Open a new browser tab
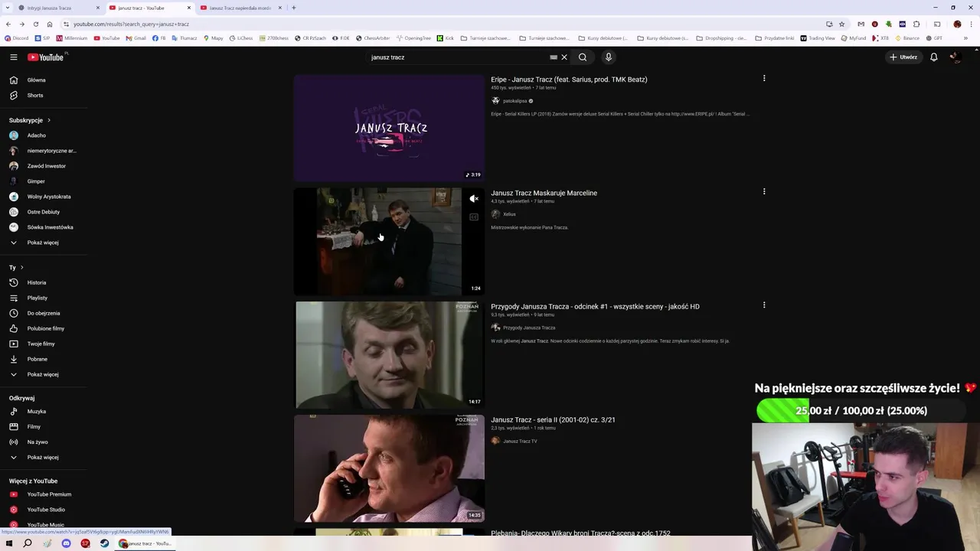Viewport: 980px width, 551px height. click(x=294, y=8)
